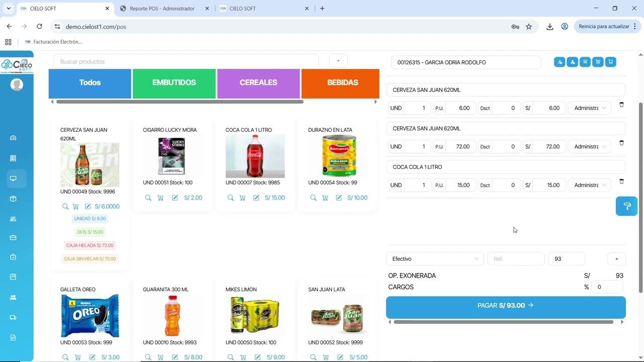The height and width of the screenshot is (362, 644).
Task: Click the plus button beside product search
Action: click(338, 61)
